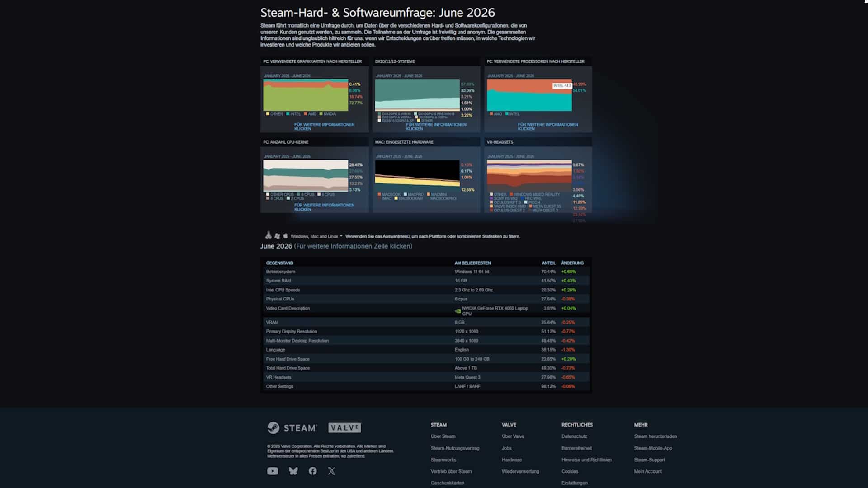The height and width of the screenshot is (488, 868).
Task: Click the 'ÄNDERUNG' column header
Action: pyautogui.click(x=572, y=263)
